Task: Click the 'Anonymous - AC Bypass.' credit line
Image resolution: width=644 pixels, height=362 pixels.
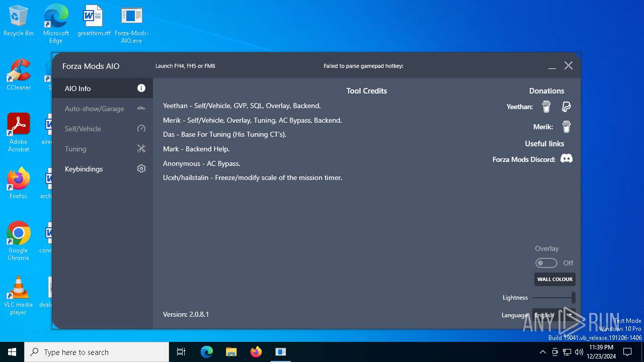Action: (x=202, y=163)
